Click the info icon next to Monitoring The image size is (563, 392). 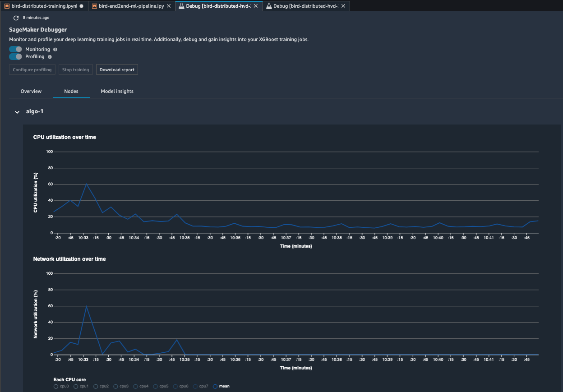click(55, 50)
